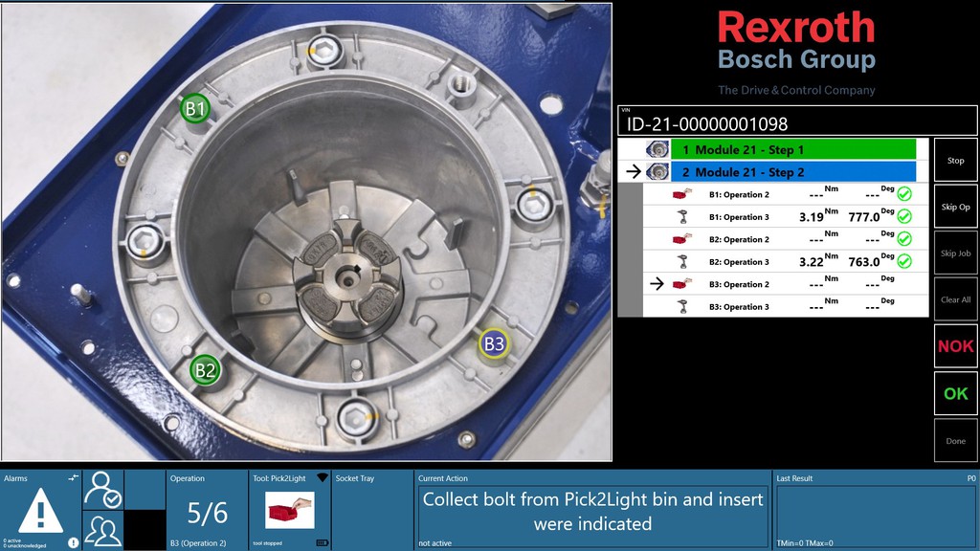Click the P0 label in Last Result
Screen dimensions: 980x551
tap(971, 478)
